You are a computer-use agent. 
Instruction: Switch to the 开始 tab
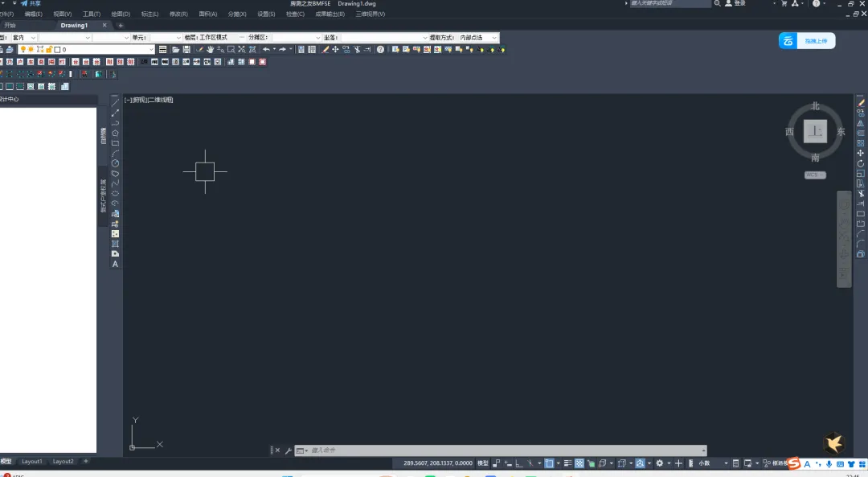[10, 26]
